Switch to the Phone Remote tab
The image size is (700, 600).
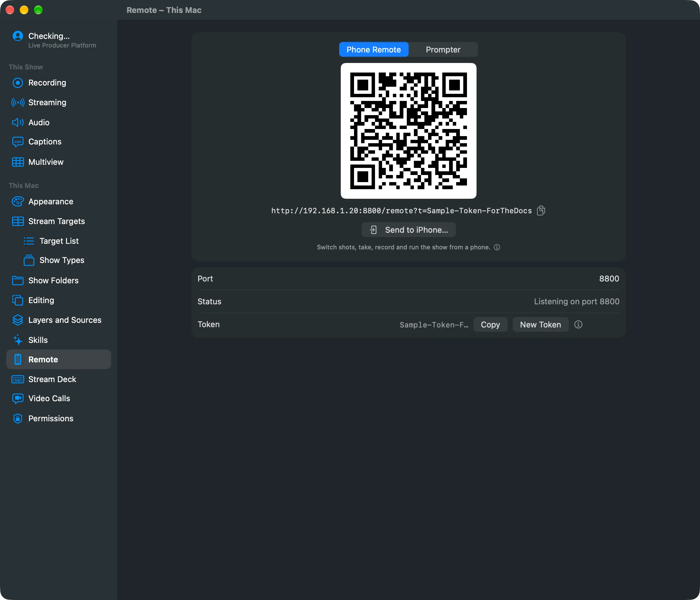click(374, 50)
